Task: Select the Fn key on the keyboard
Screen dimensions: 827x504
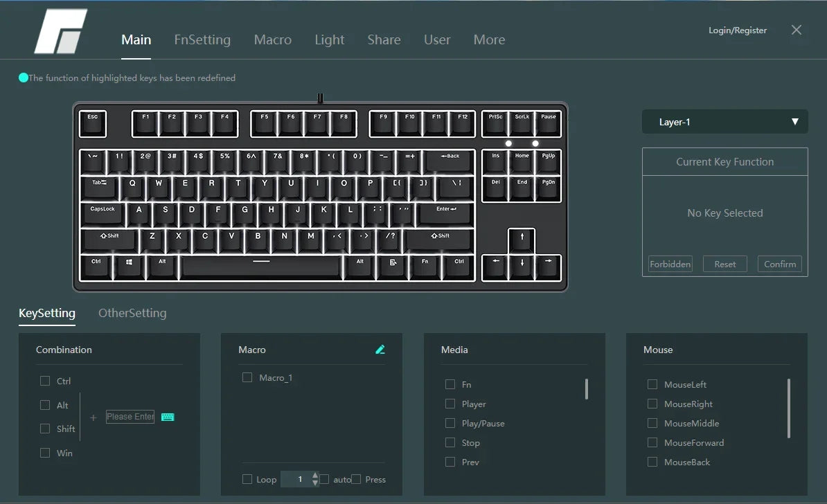Action: pos(425,268)
